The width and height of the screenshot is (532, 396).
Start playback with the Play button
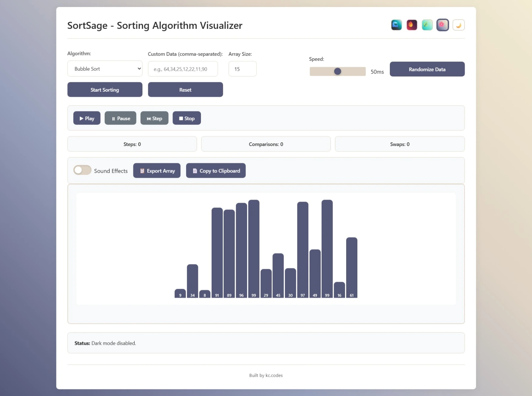click(x=87, y=118)
